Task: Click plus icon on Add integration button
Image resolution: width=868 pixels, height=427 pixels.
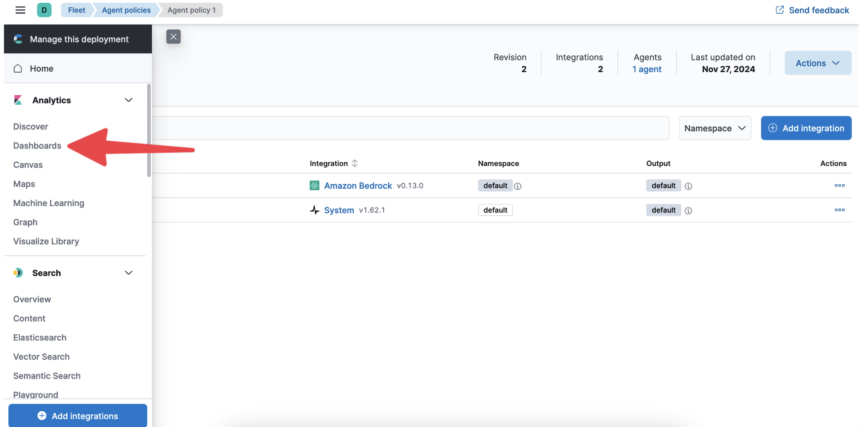Action: (772, 128)
